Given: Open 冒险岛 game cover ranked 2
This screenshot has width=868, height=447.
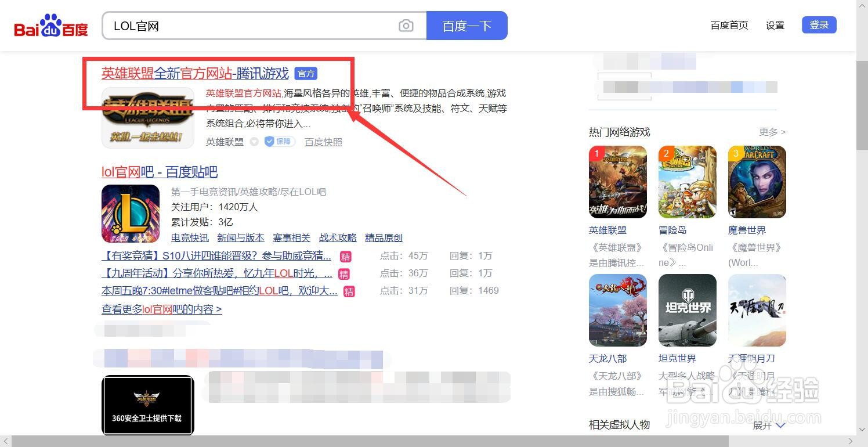Looking at the screenshot, I should coord(688,182).
